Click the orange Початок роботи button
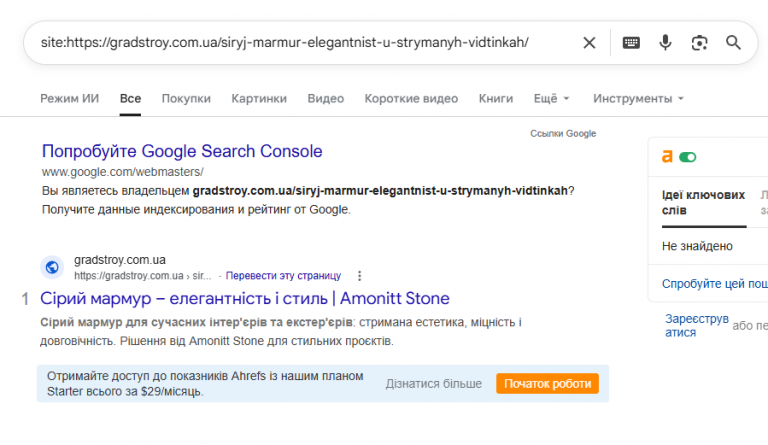 click(x=548, y=384)
